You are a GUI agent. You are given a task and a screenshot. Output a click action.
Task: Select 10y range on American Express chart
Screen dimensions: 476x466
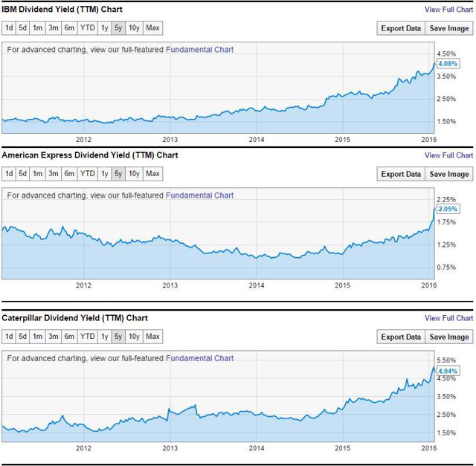[134, 173]
